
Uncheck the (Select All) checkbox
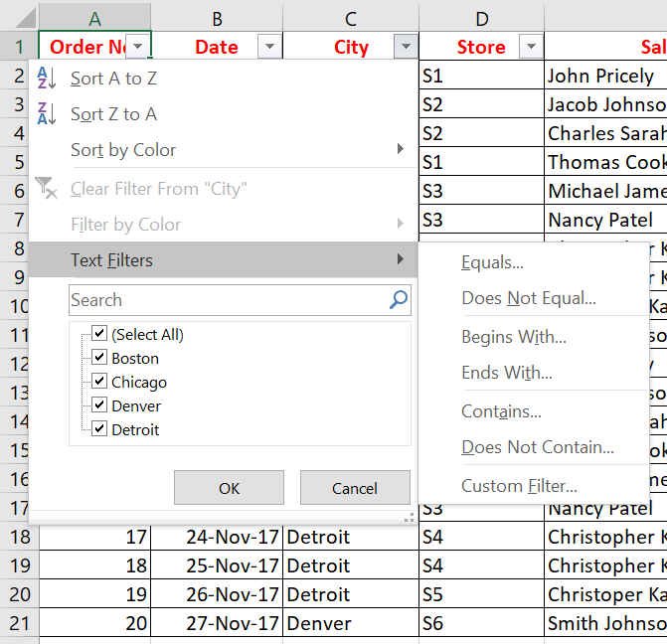coord(99,334)
